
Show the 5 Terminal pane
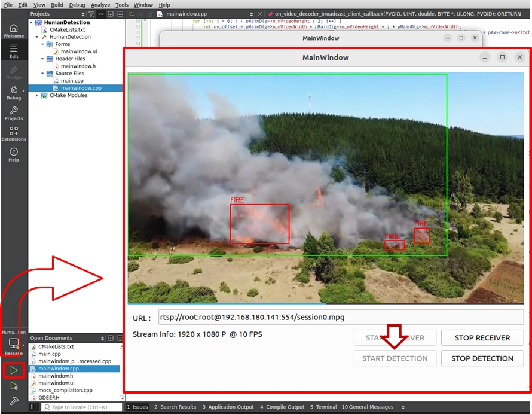tap(323, 407)
